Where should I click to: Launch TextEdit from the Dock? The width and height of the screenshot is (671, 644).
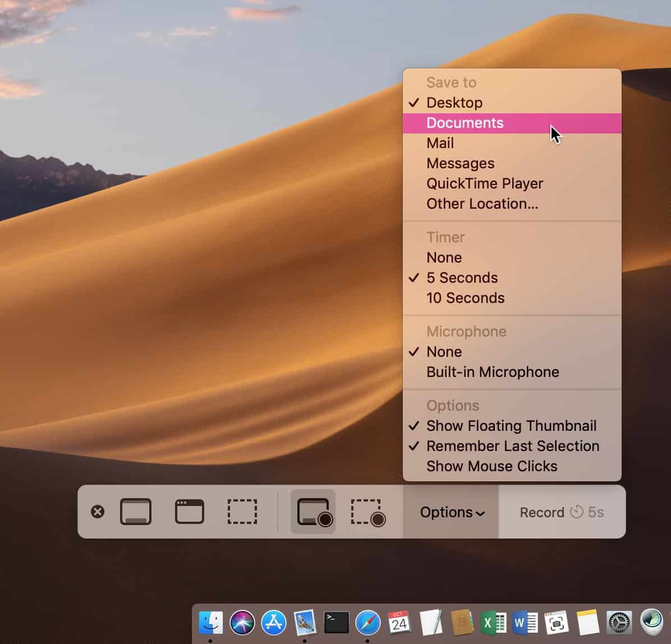click(x=430, y=622)
